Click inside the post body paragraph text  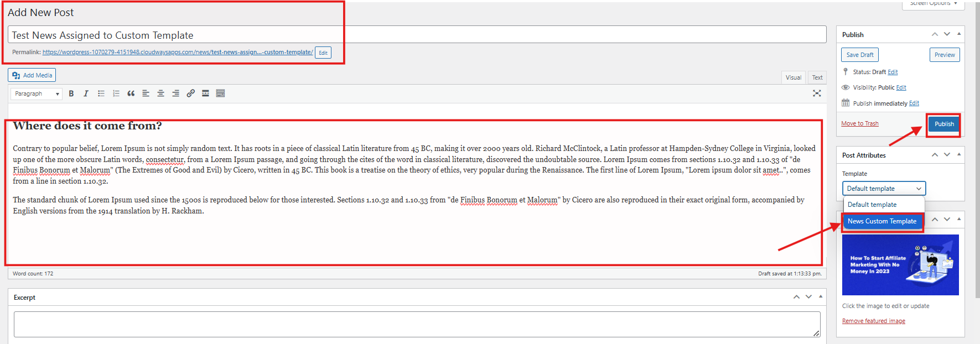(x=414, y=165)
